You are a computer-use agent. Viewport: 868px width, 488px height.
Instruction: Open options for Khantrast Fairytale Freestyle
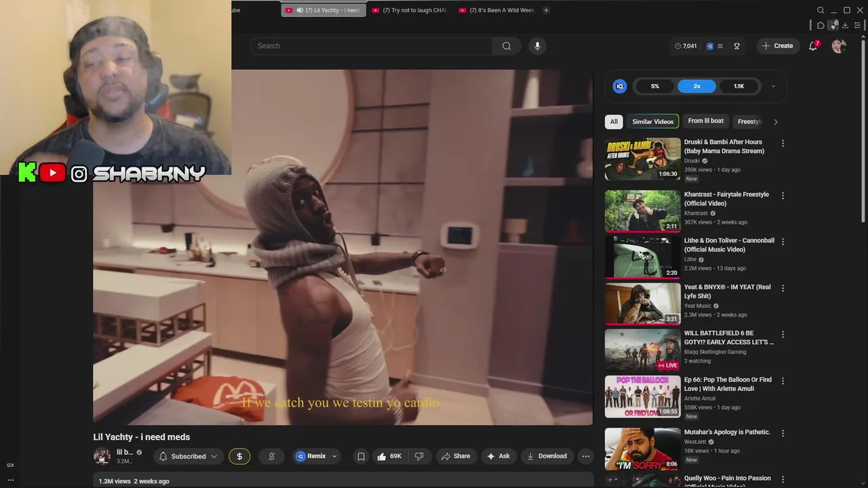[783, 196]
